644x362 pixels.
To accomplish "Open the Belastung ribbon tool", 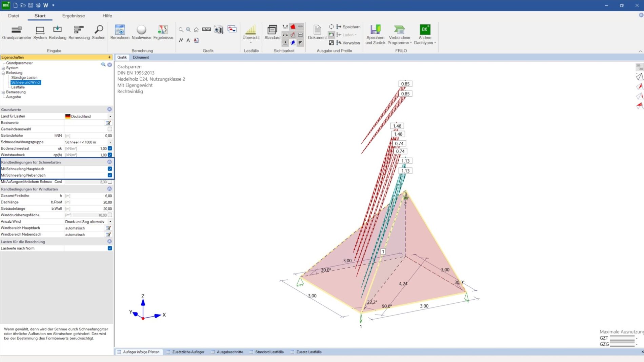I will coord(58,33).
